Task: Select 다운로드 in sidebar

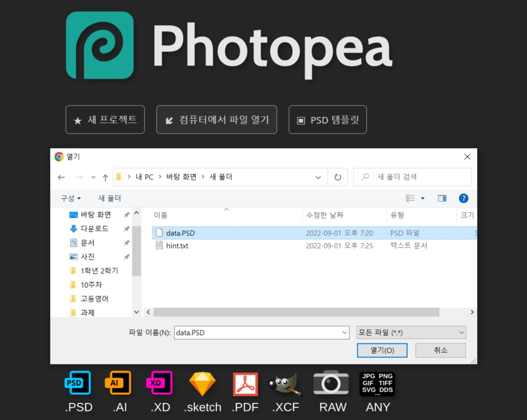Action: 94,228
